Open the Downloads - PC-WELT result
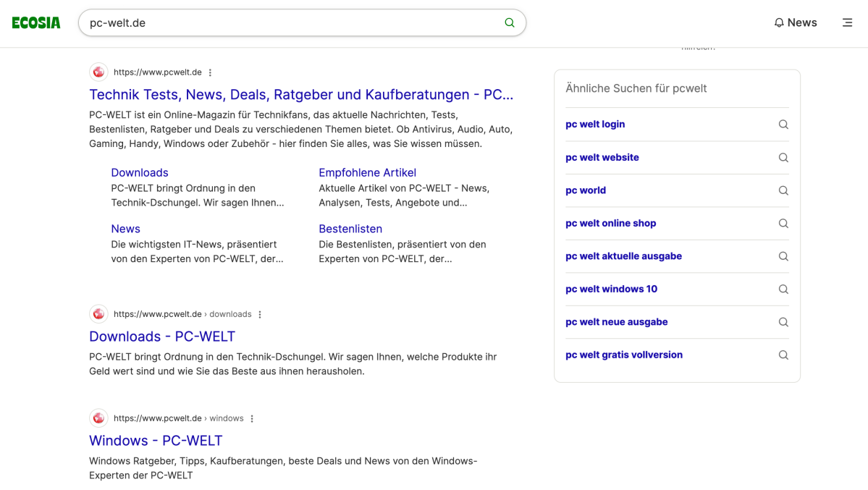Image resolution: width=868 pixels, height=490 pixels. coord(162,337)
